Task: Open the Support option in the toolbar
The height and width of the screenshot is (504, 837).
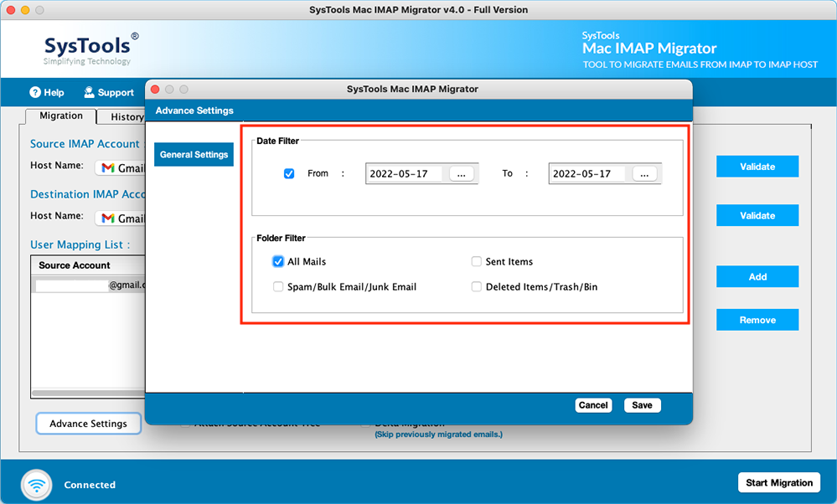Action: pos(109,92)
